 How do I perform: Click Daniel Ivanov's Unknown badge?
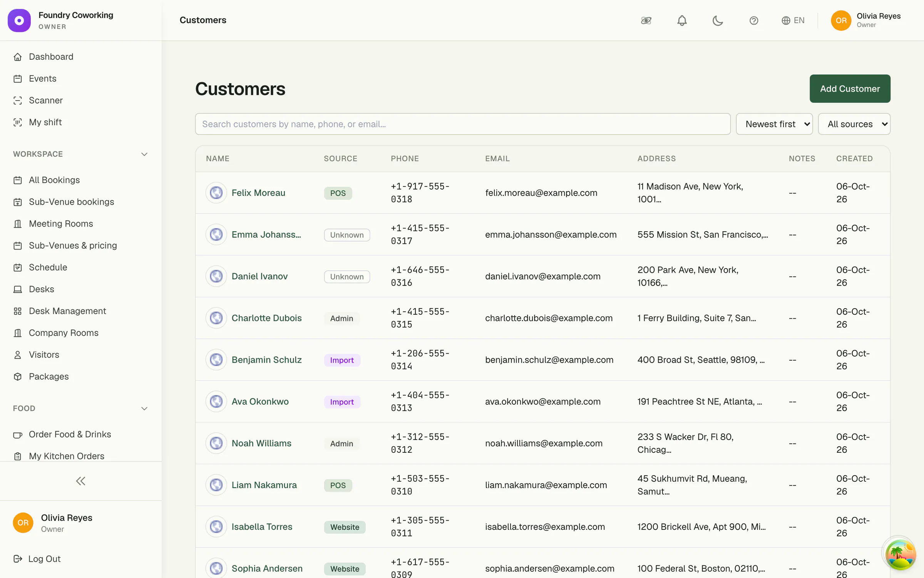[347, 277]
